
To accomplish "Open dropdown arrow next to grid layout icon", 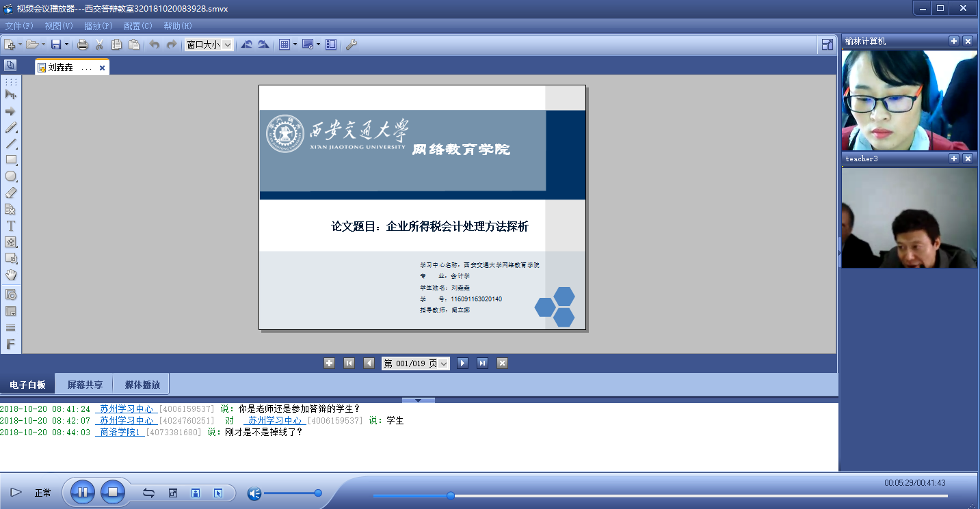I will tap(295, 44).
